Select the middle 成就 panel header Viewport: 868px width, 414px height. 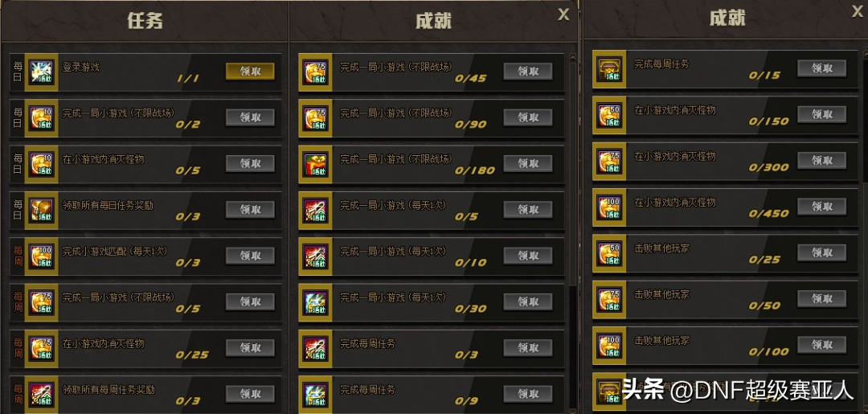tap(433, 21)
